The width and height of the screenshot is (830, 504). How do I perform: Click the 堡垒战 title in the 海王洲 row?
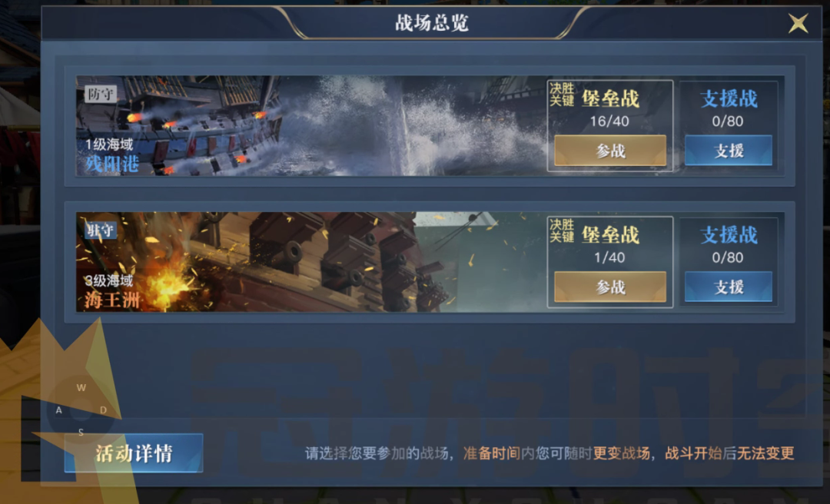click(610, 234)
